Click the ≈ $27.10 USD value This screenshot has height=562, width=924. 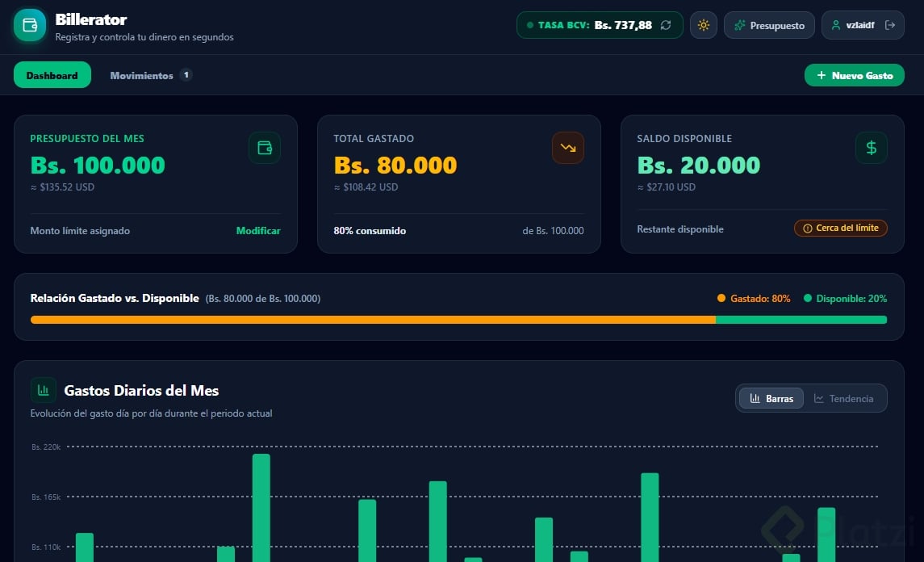(x=667, y=187)
